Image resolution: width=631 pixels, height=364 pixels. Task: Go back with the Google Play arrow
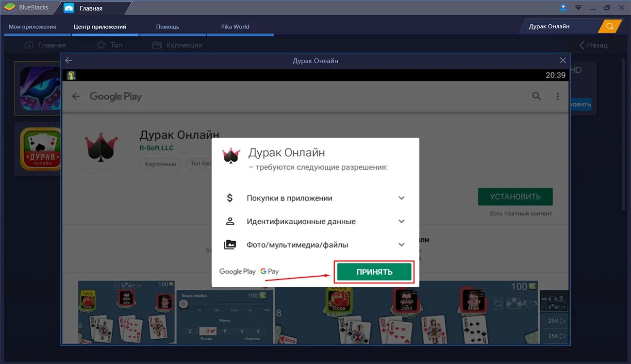click(76, 96)
